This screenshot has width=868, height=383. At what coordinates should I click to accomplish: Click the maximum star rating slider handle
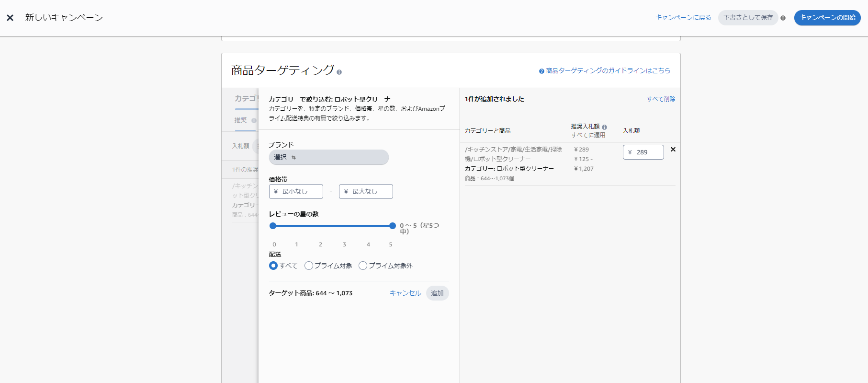pos(393,226)
